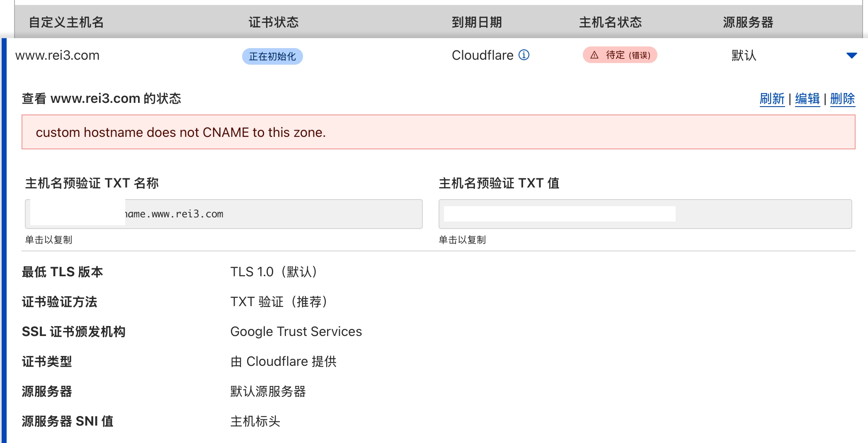868x443 pixels.
Task: Click the 证书状态 column header
Action: click(274, 22)
